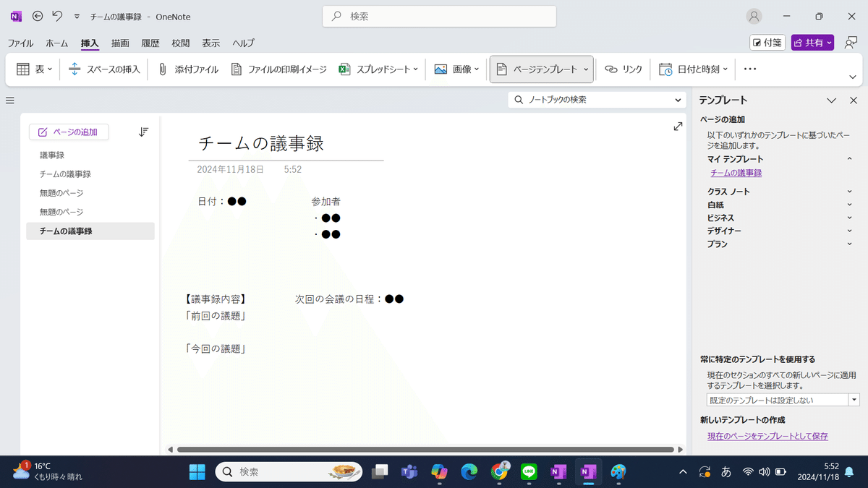
Task: Apply the チームの議事録 template link
Action: pyautogui.click(x=736, y=172)
